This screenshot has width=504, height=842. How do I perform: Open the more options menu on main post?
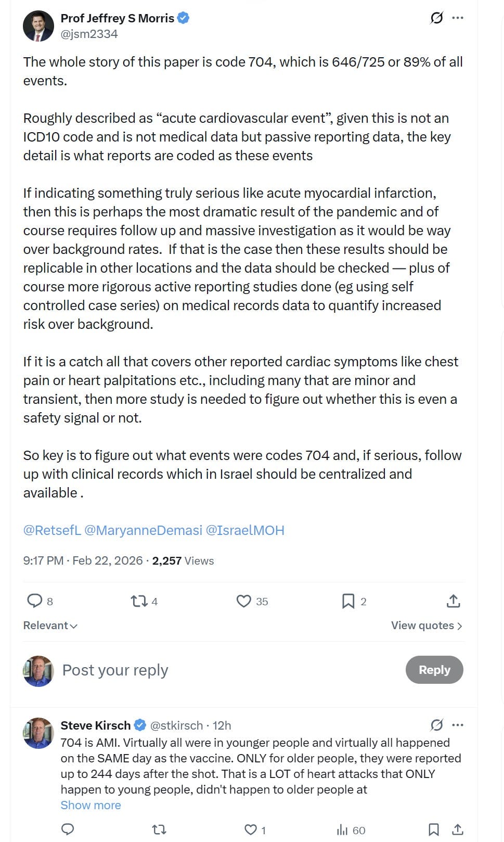458,18
